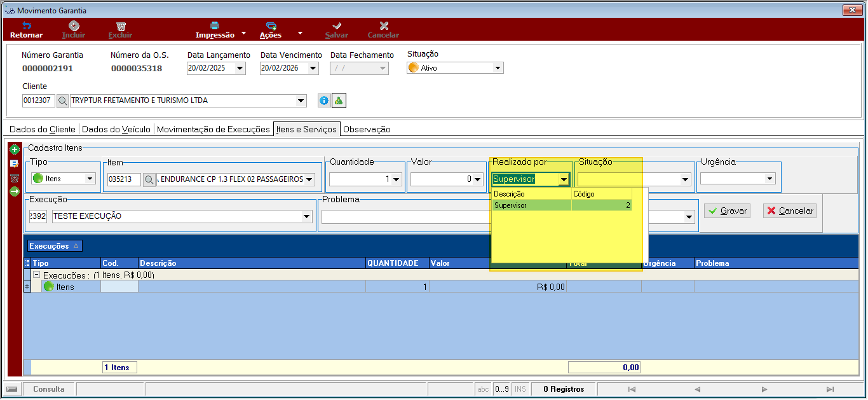868x400 pixels.
Task: Open the TESTE EXECUÇÃO dropdown
Action: 307,216
